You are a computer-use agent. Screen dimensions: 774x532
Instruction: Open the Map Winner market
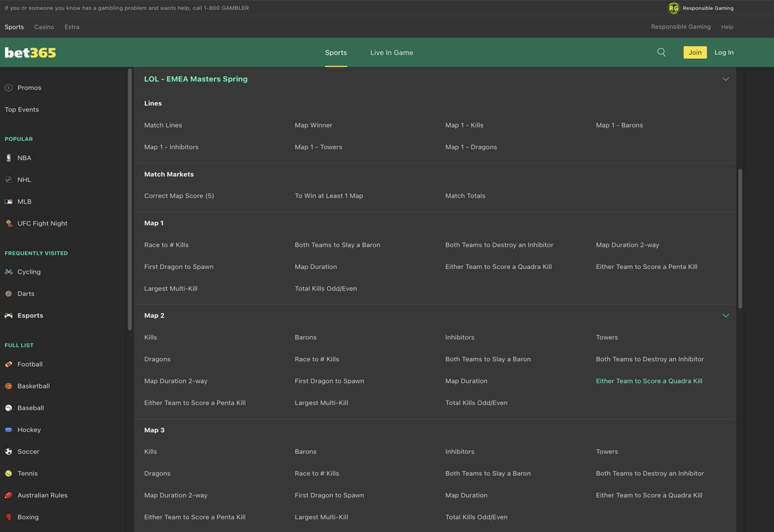(314, 125)
